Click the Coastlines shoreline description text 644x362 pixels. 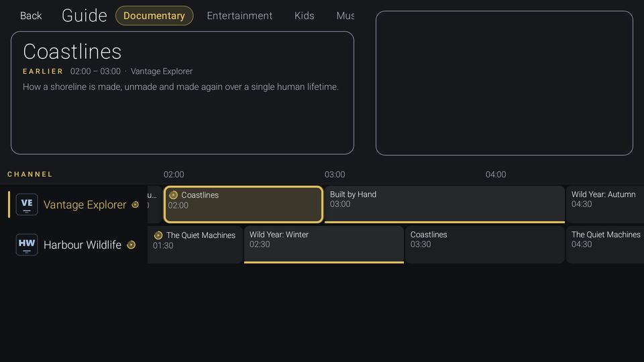coord(180,86)
